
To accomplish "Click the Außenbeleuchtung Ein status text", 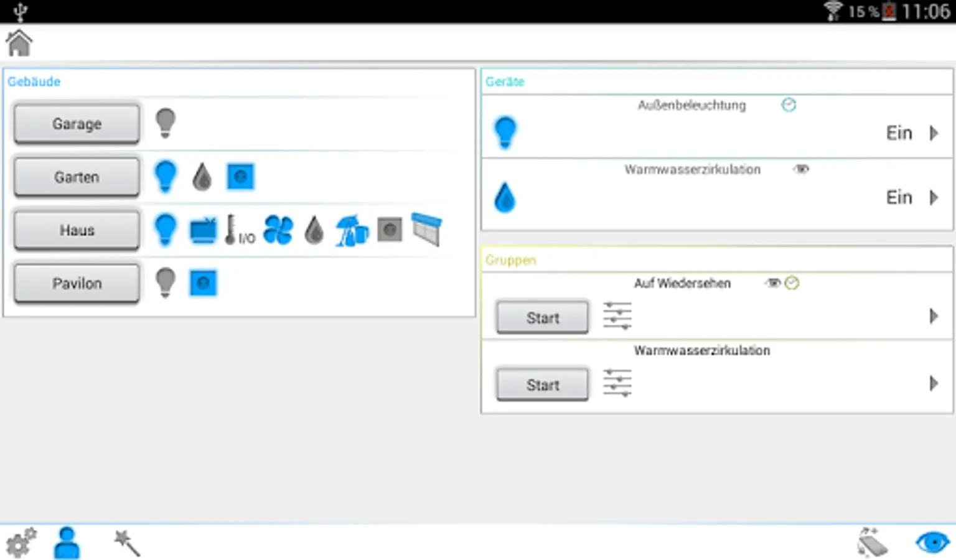I will pos(899,133).
